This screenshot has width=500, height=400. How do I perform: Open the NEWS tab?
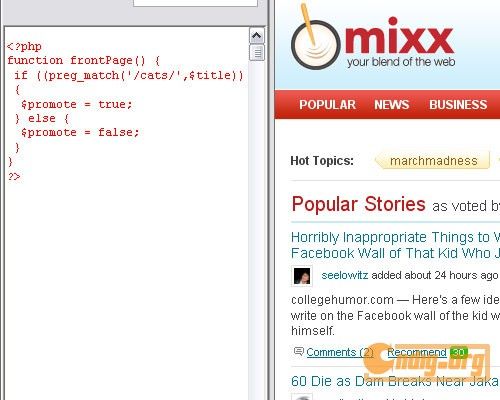click(x=392, y=105)
